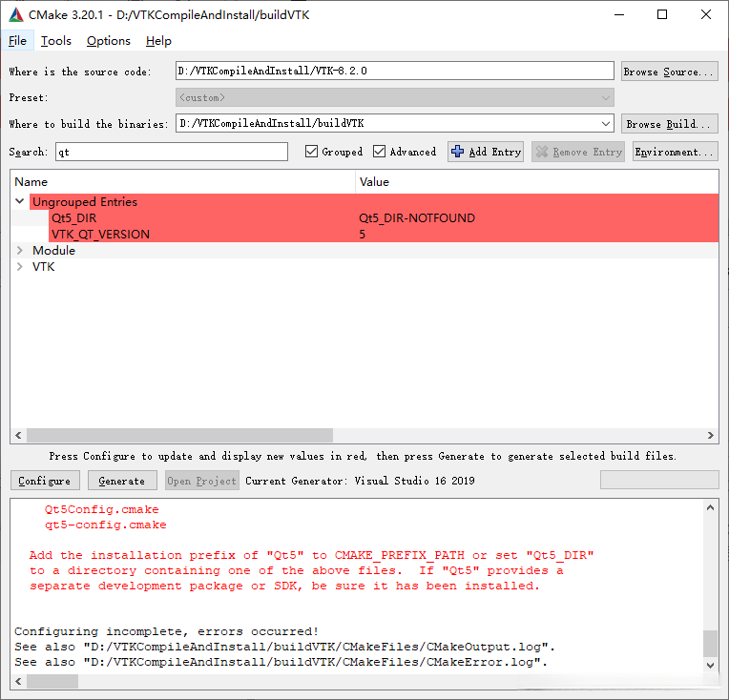The height and width of the screenshot is (700, 729).
Task: Open the Options menu
Action: click(109, 41)
